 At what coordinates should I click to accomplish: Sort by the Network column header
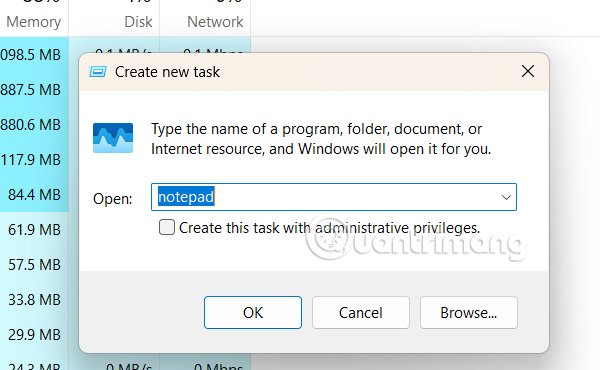click(x=215, y=22)
